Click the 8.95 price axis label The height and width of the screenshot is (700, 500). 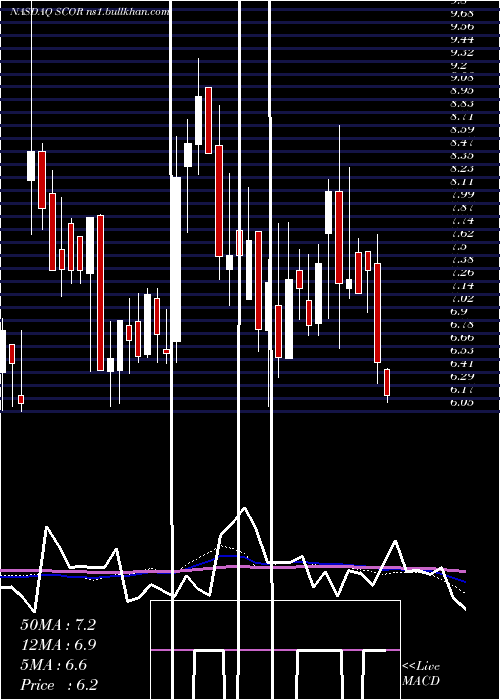pos(462,91)
